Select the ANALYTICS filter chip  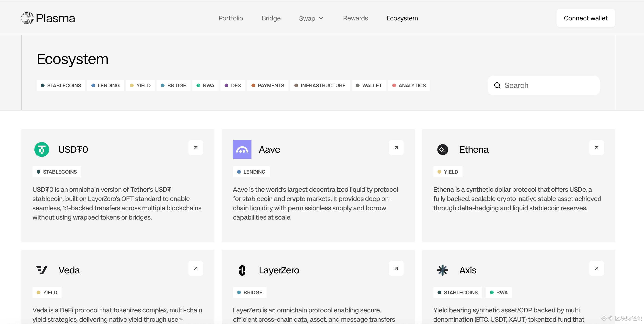click(x=409, y=86)
